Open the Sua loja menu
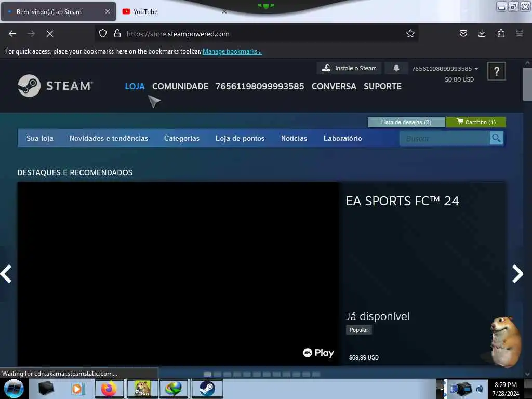The height and width of the screenshot is (399, 532). [x=39, y=138]
